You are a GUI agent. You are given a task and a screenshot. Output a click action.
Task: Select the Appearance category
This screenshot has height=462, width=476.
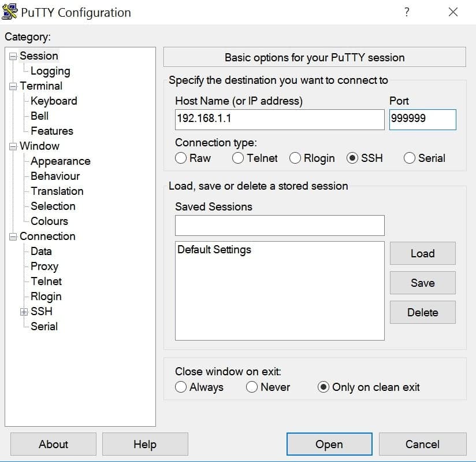coord(60,161)
